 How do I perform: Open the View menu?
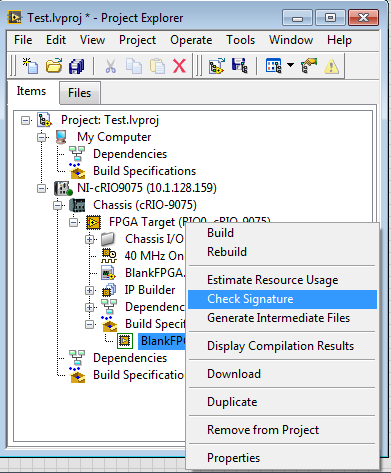[92, 40]
